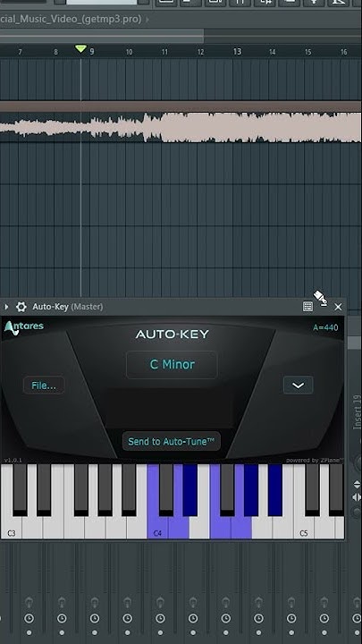Viewport: 362px width, 644px height.
Task: Click the audio clip's brown title bar
Action: pyautogui.click(x=181, y=106)
